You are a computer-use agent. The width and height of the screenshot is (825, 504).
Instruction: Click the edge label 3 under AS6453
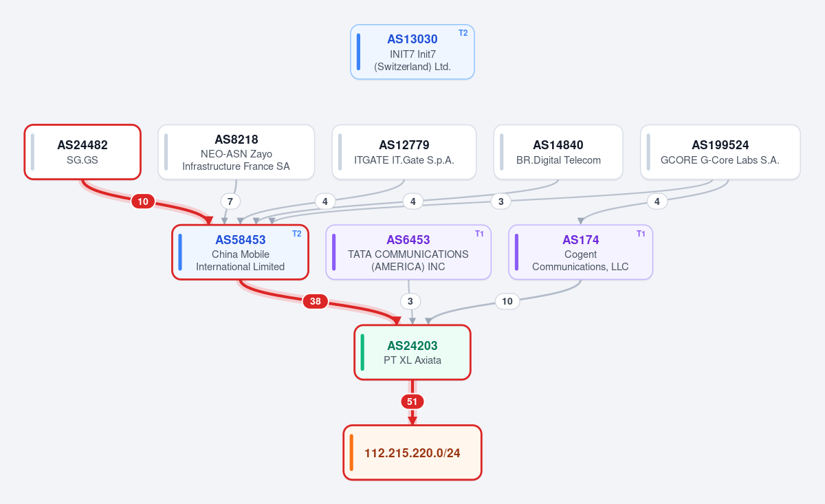point(410,301)
